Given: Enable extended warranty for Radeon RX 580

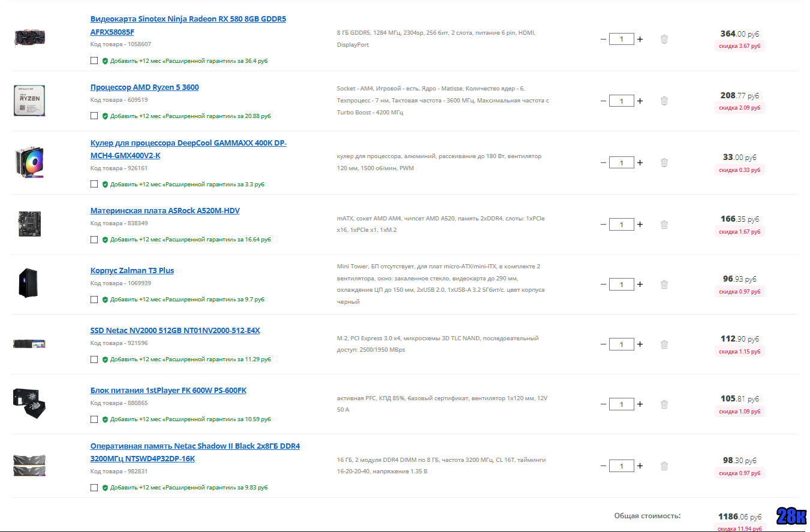Looking at the screenshot, I should [94, 61].
